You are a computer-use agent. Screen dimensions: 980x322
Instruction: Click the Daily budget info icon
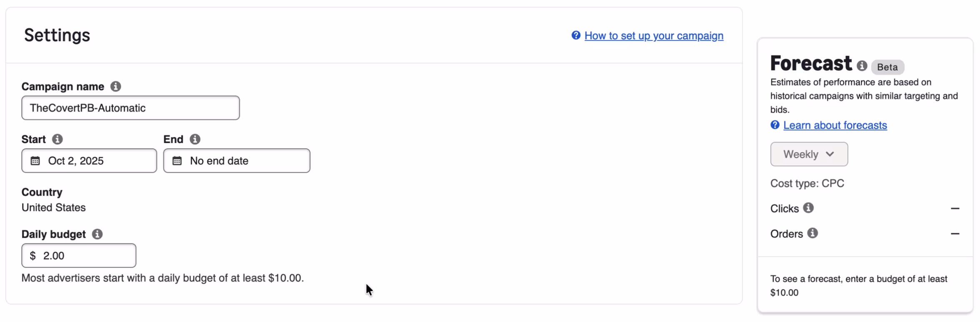97,234
